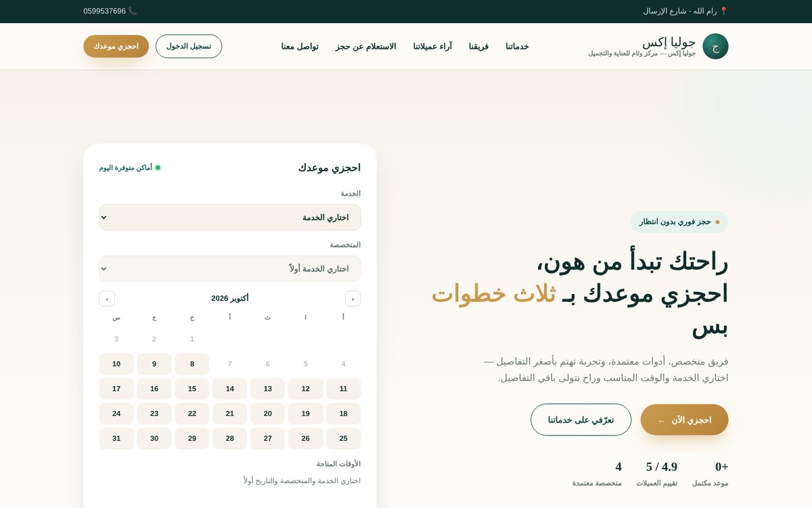Image resolution: width=812 pixels, height=508 pixels.
Task: Select October 16 on the calendar
Action: click(x=154, y=389)
